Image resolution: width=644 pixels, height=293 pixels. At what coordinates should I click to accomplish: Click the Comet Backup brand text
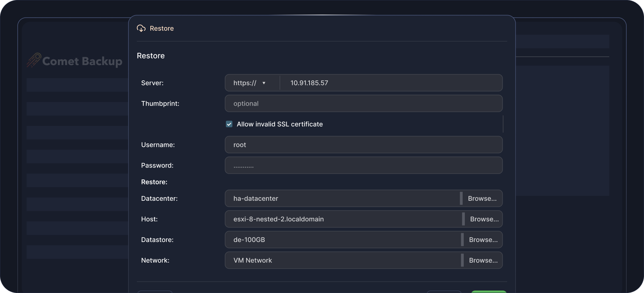pyautogui.click(x=82, y=61)
